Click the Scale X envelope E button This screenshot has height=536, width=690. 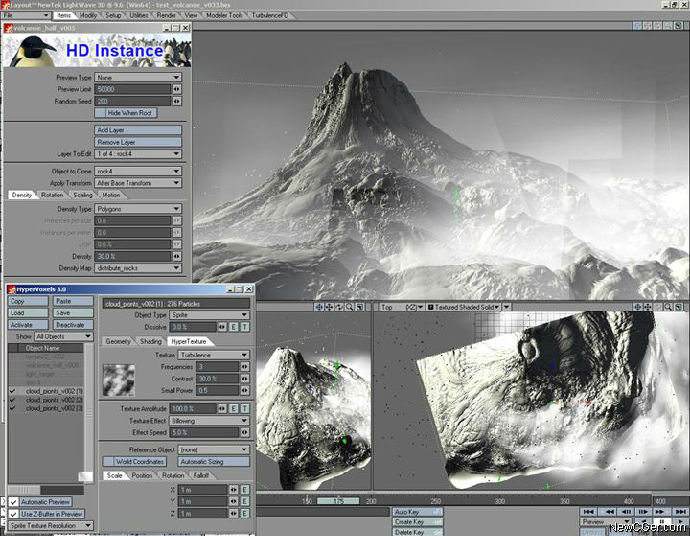pos(245,489)
